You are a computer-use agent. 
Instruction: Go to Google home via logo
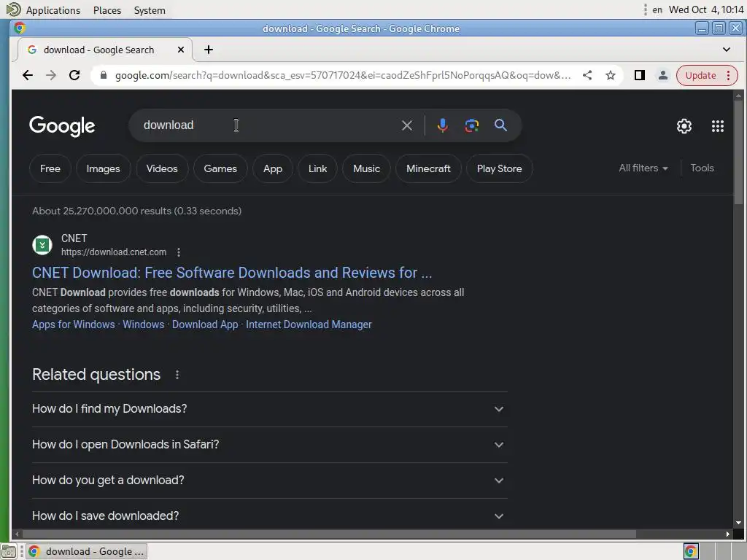62,126
